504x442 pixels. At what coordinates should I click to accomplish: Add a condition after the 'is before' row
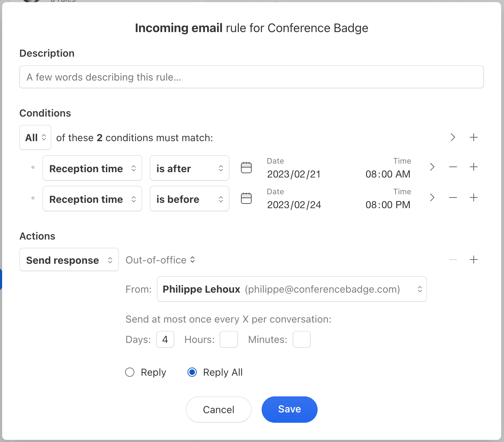click(x=474, y=197)
